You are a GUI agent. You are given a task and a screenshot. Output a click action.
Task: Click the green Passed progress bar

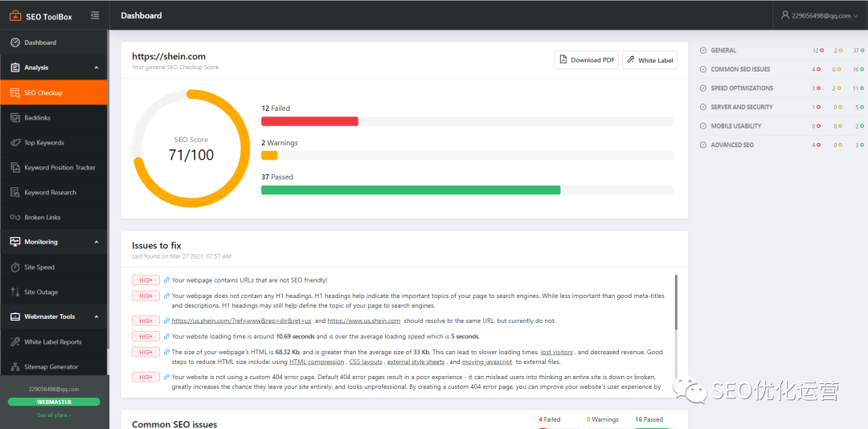coord(411,190)
